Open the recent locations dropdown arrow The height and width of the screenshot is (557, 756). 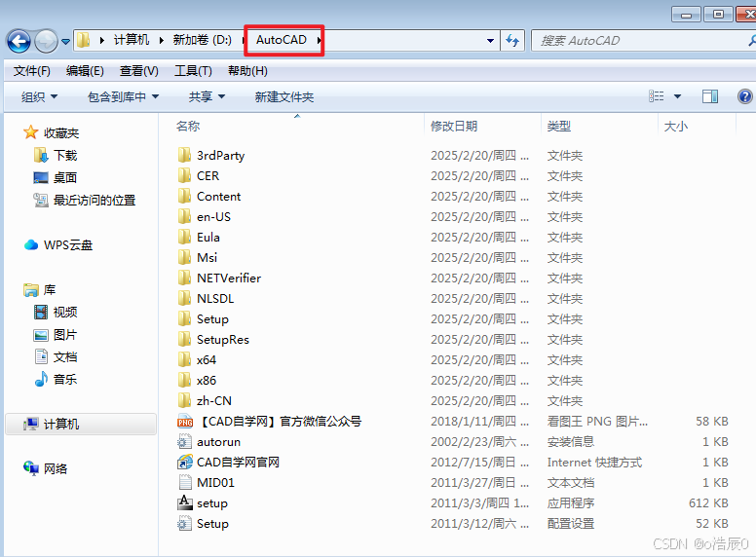click(65, 42)
